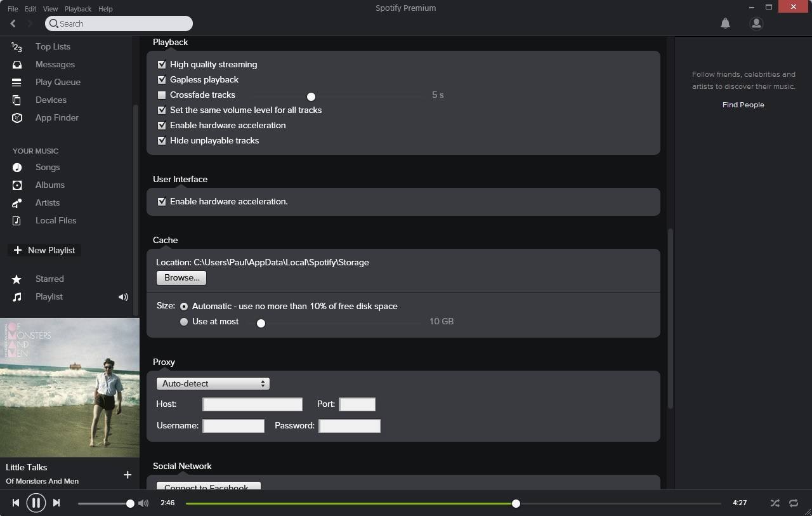
Task: Open the Edit menu
Action: 30,9
